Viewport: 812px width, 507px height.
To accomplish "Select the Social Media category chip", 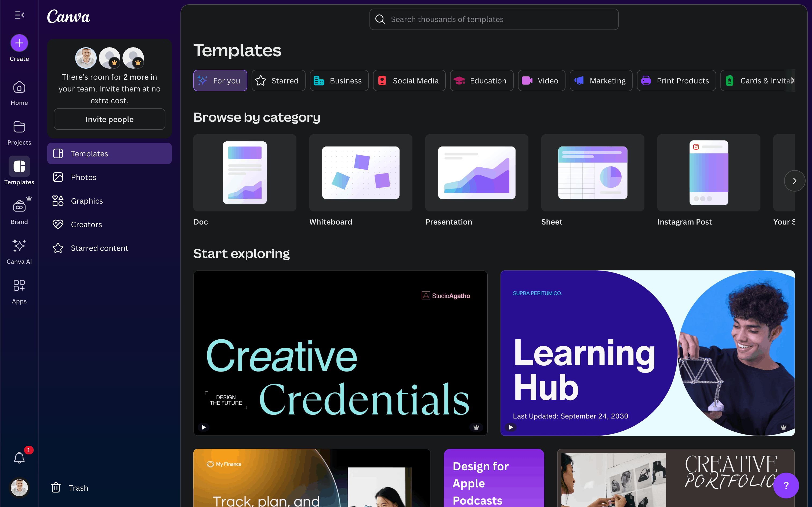I will click(409, 81).
